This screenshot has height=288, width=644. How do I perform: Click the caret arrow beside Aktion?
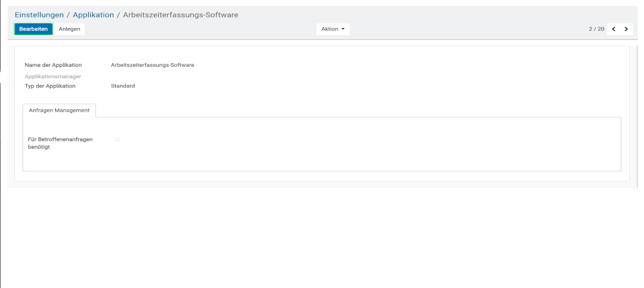(343, 29)
